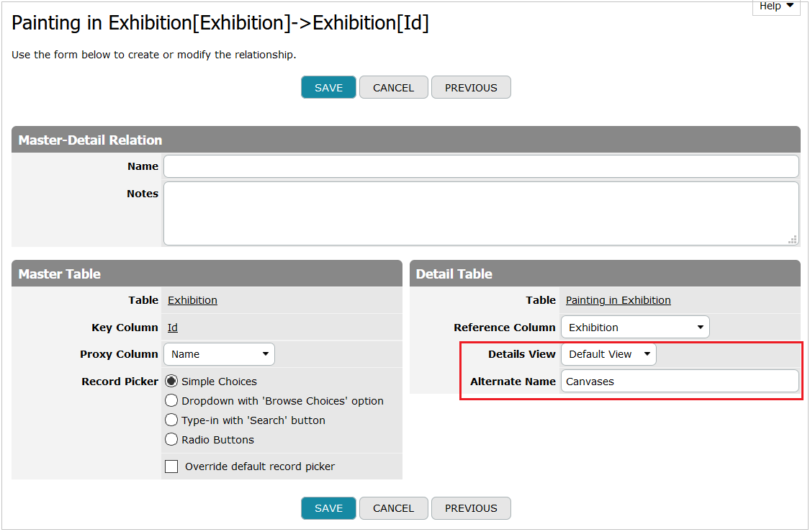Open the Painting in Exhibition table link
This screenshot has height=532, width=810.
(x=618, y=300)
